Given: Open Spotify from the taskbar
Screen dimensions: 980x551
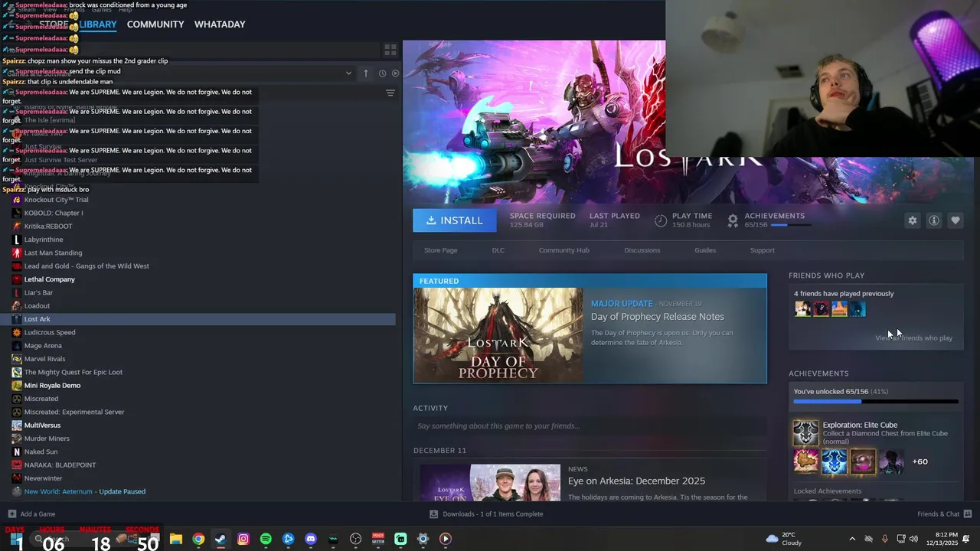Looking at the screenshot, I should pos(266,539).
